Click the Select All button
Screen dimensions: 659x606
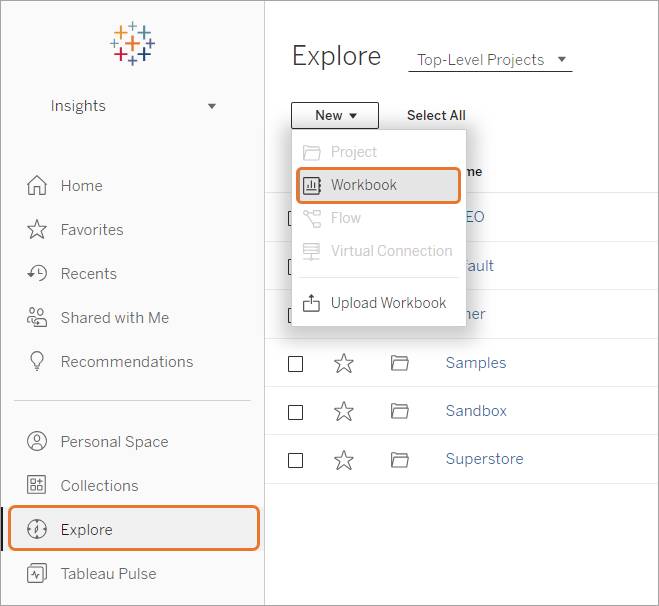436,115
